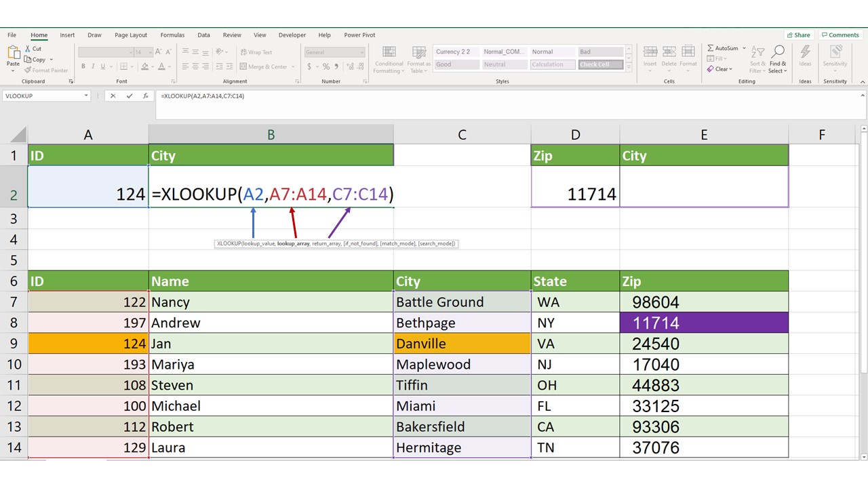The image size is (868, 488).
Task: Select Middle Align icon
Action: [195, 52]
